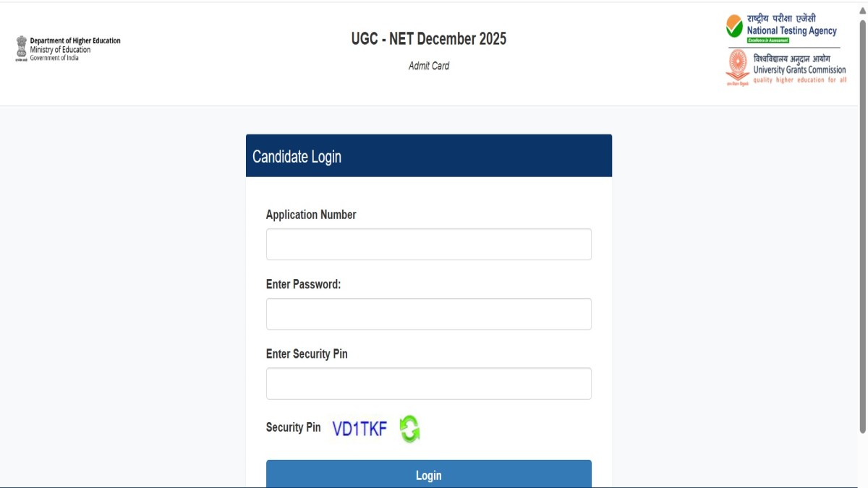Click the Admit Card subtitle text

[429, 66]
